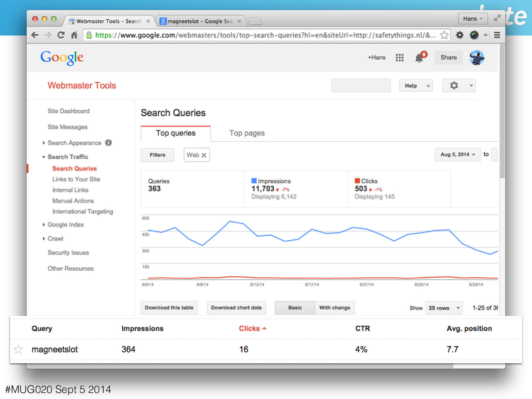Open the profile avatar picture
Image resolution: width=532 pixels, height=399 pixels.
tap(476, 58)
